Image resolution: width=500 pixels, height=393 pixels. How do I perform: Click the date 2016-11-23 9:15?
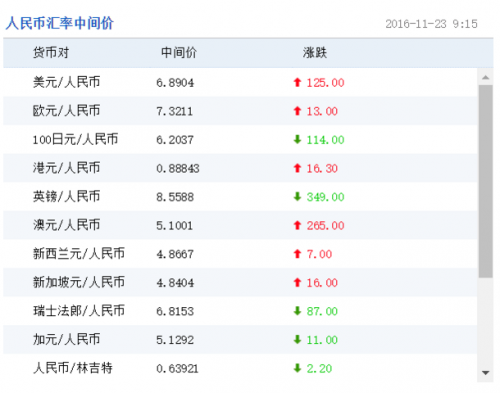431,24
